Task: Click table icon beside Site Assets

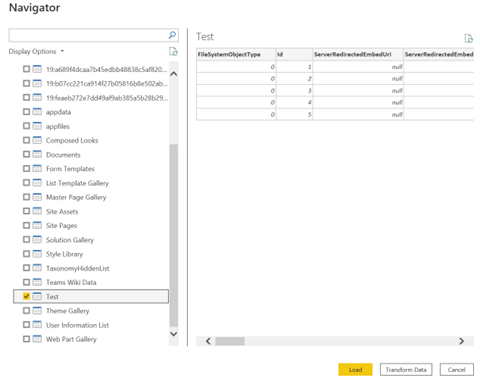Action: pos(37,211)
